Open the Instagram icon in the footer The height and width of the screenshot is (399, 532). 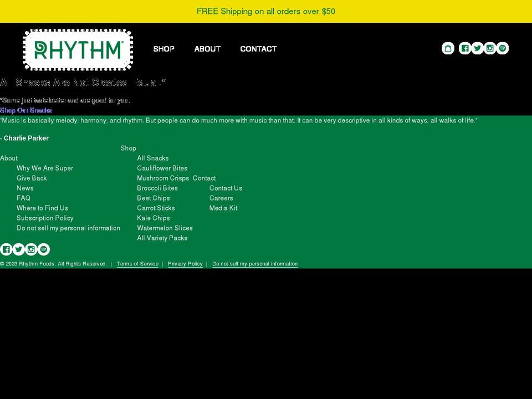click(31, 249)
